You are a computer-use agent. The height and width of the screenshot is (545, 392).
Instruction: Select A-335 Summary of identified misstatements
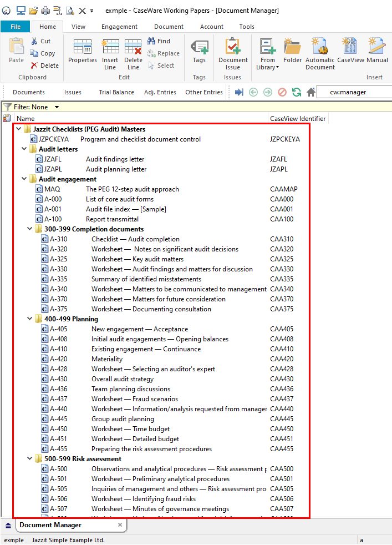(167, 279)
